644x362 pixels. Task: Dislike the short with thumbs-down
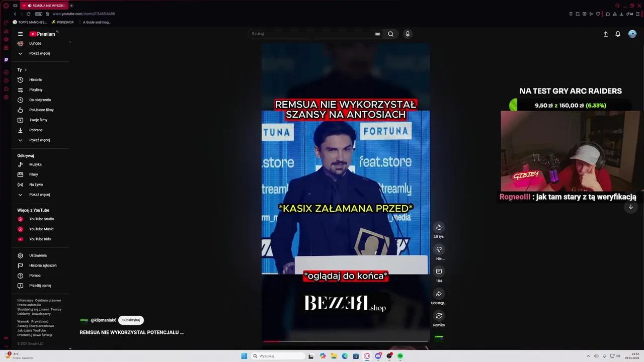439,249
